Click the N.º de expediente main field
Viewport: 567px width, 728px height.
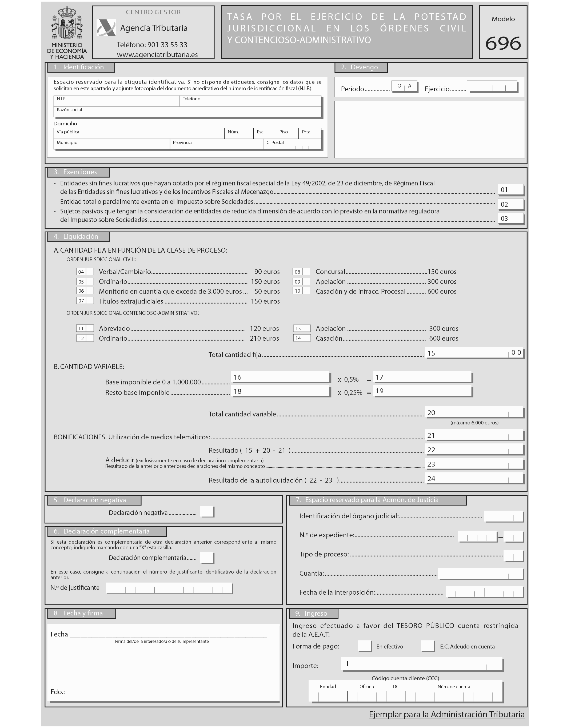[477, 536]
